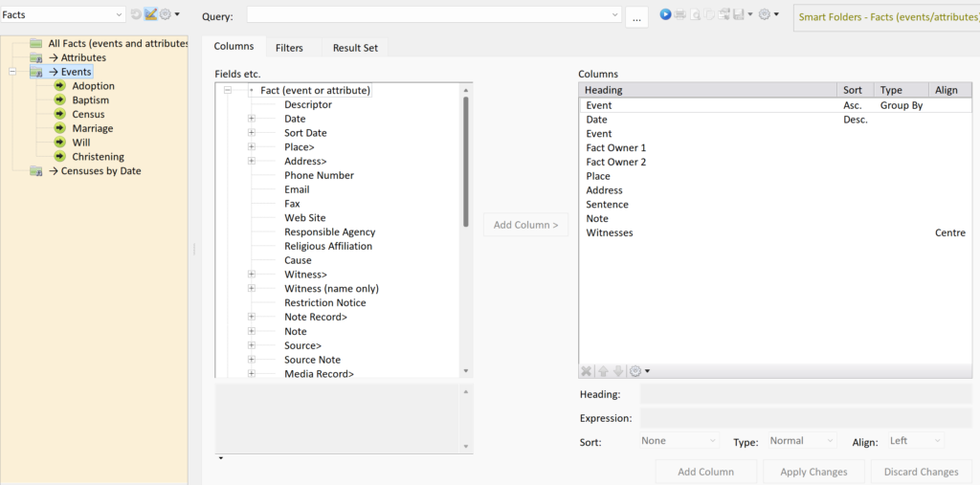Image resolution: width=980 pixels, height=485 pixels.
Task: Open the gear menu under the Columns list
Action: [636, 371]
